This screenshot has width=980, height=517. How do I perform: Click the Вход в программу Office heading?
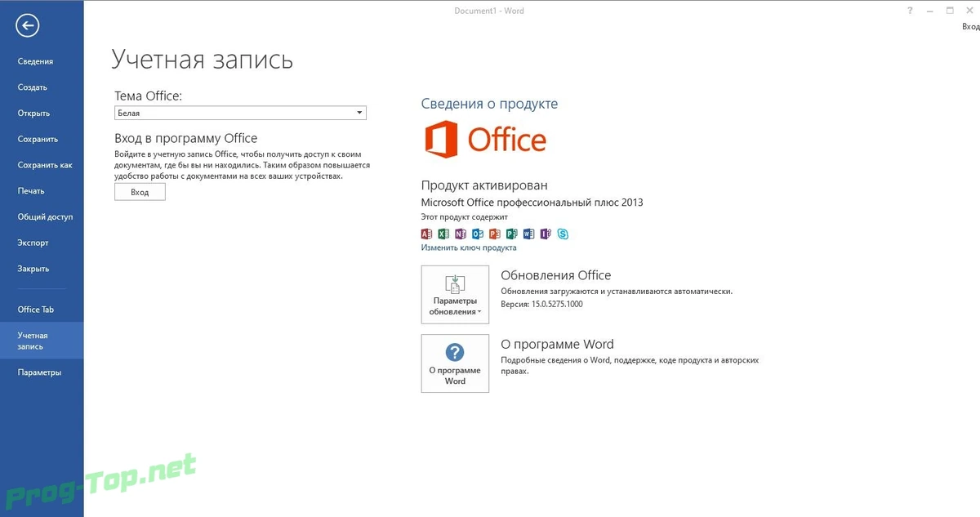coord(186,138)
